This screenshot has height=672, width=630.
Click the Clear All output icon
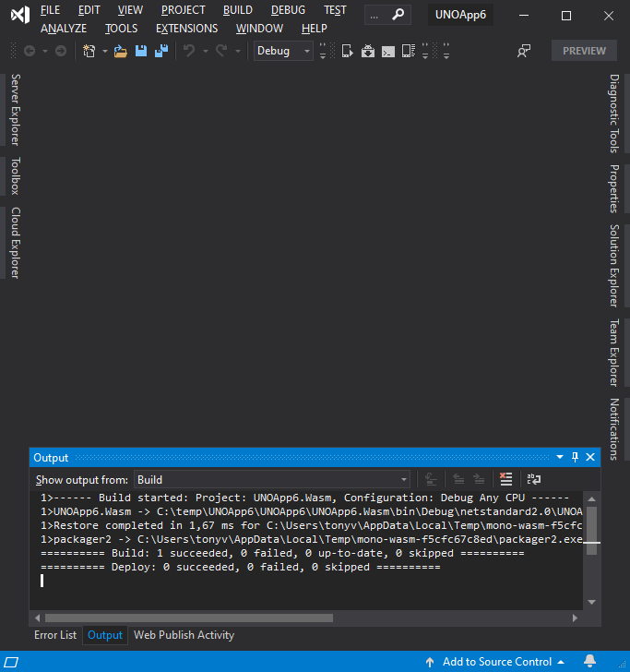505,480
